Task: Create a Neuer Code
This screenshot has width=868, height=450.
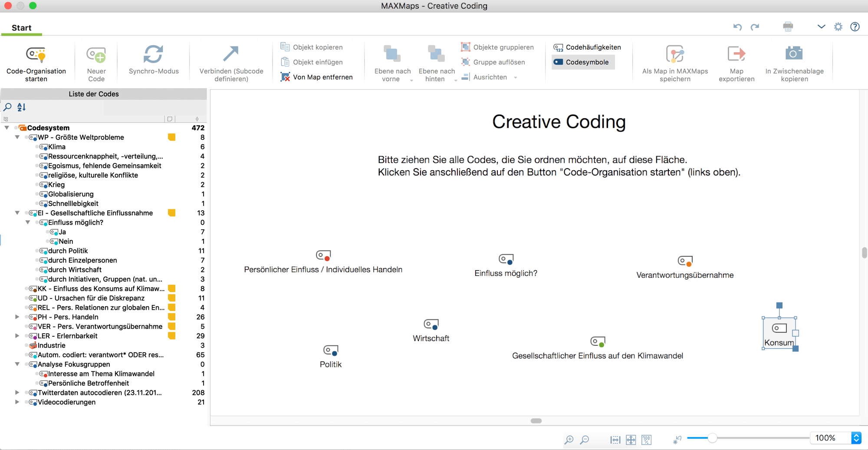Action: 96,63
